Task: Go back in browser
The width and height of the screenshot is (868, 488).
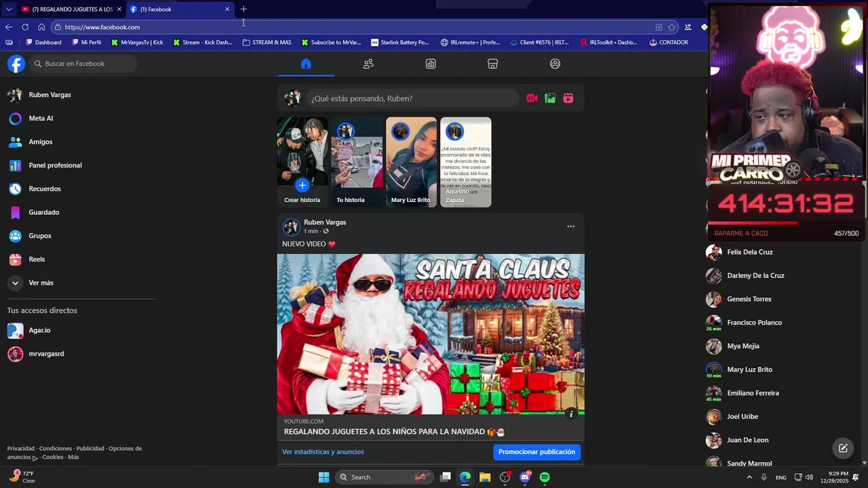Action: pyautogui.click(x=9, y=27)
